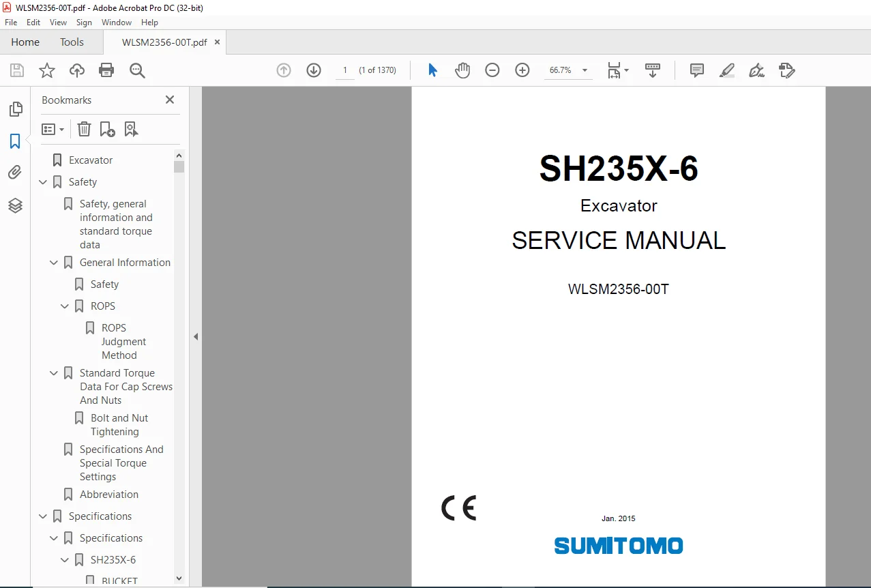Zoom out with minus icon
Screen dimensions: 871x588
click(x=492, y=70)
